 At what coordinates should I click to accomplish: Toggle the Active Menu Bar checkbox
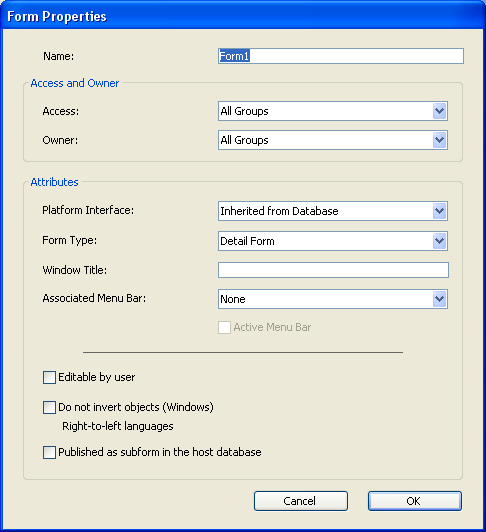224,327
